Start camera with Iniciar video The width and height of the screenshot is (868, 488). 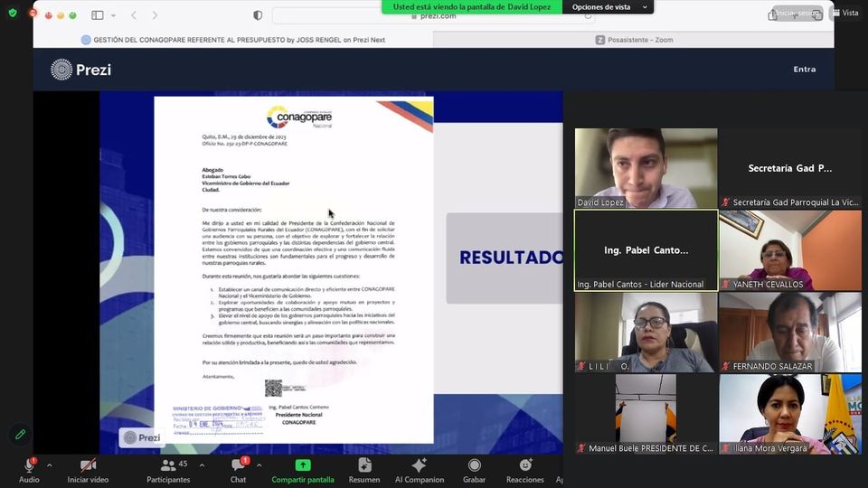[x=88, y=465]
